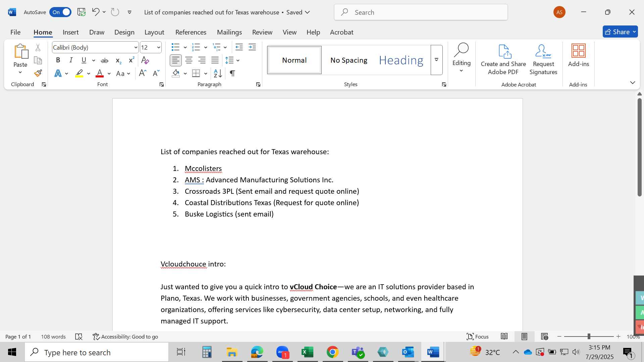644x362 pixels.
Task: Click the Save icon in title bar
Action: pyautogui.click(x=82, y=12)
